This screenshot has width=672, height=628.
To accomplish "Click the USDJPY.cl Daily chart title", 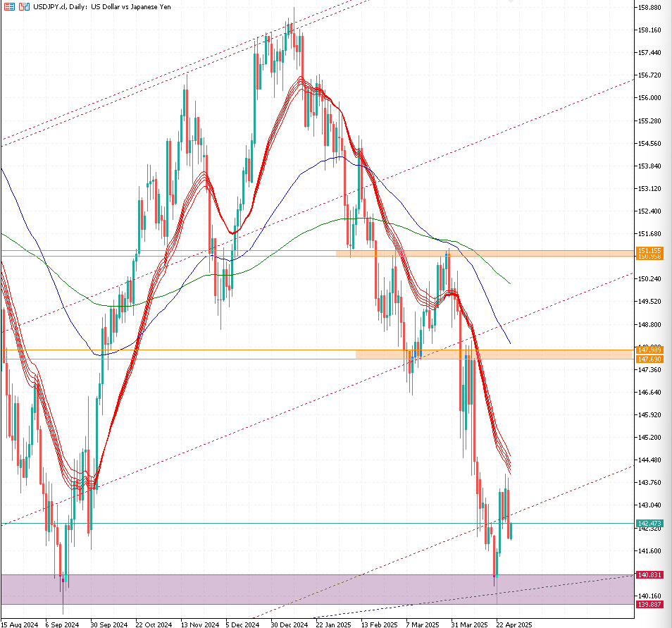I will click(102, 7).
